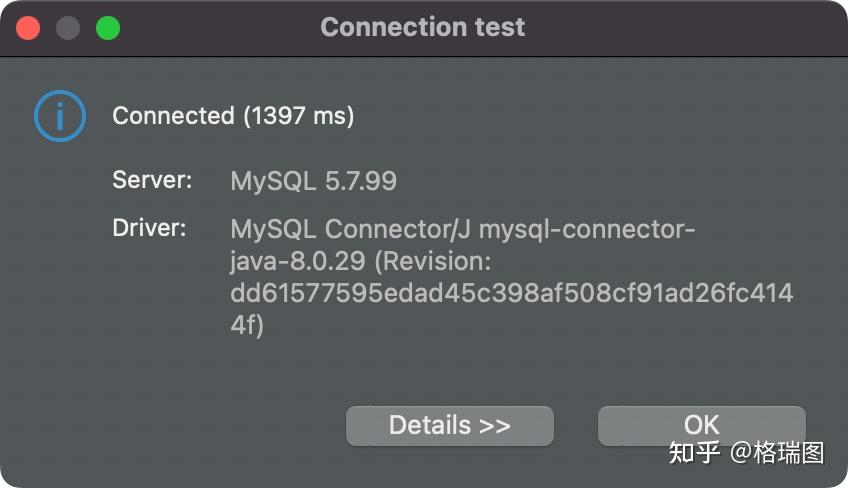
Task: Click the green zoom window button
Action: point(107,28)
